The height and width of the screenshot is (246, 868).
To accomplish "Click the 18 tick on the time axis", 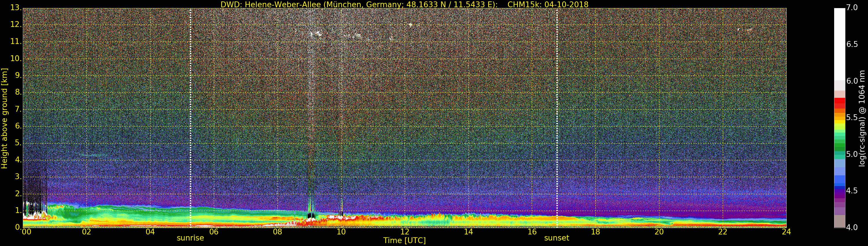I will pos(595,232).
